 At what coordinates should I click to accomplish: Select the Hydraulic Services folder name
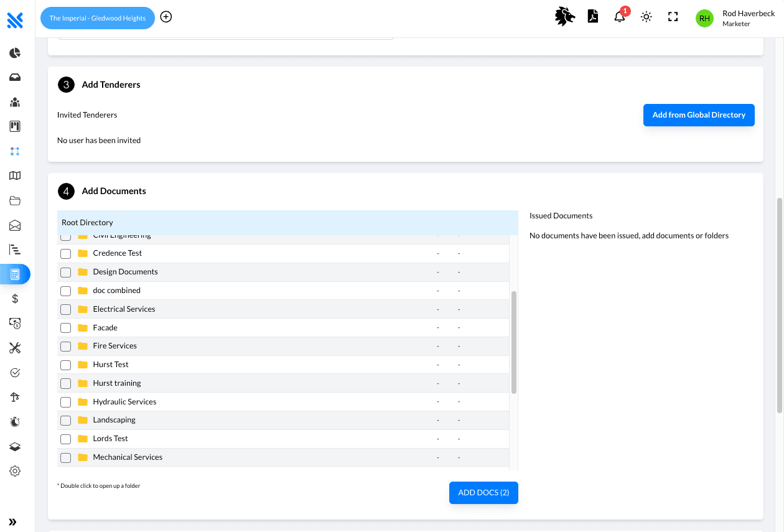[x=124, y=402]
